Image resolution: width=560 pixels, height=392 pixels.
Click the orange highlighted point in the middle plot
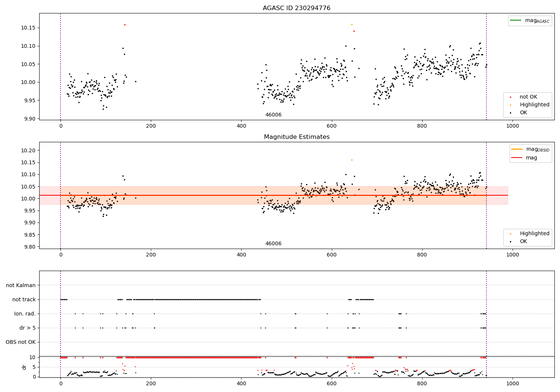[x=351, y=160]
